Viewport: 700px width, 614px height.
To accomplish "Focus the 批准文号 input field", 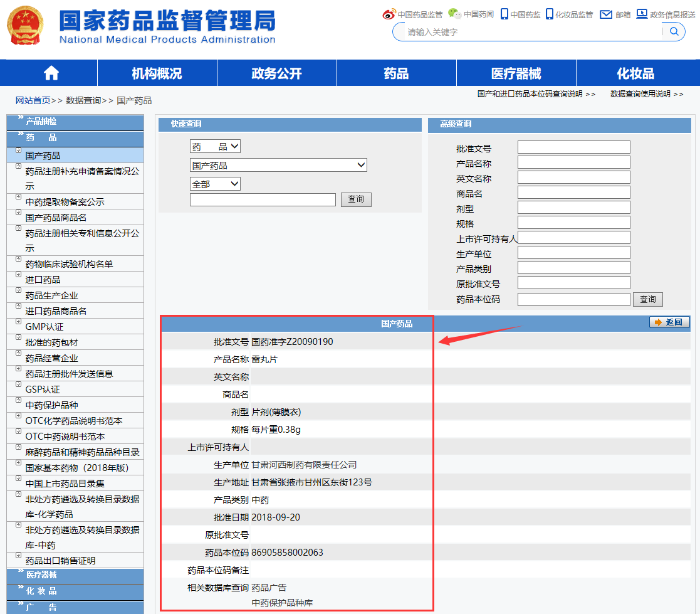I will tap(573, 147).
